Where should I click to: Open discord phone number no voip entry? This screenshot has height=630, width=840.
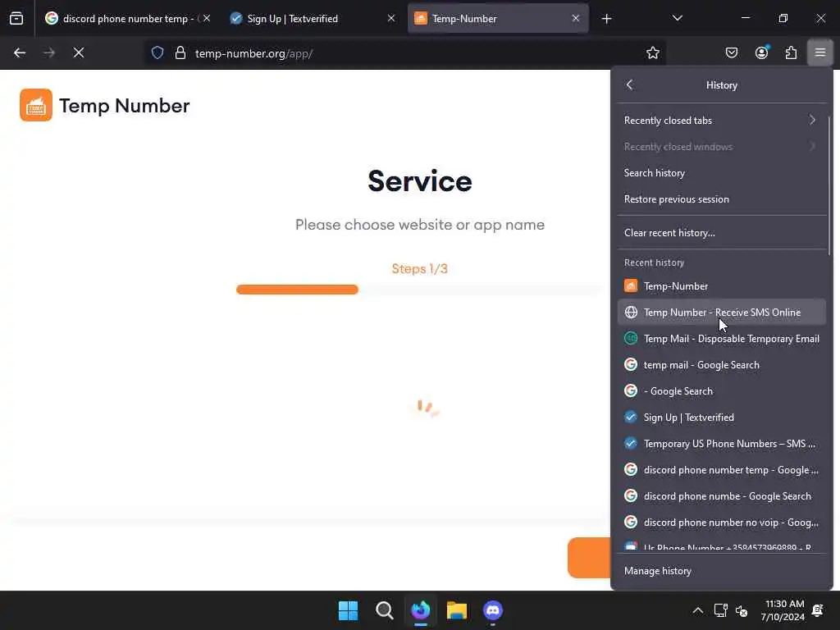click(721, 522)
